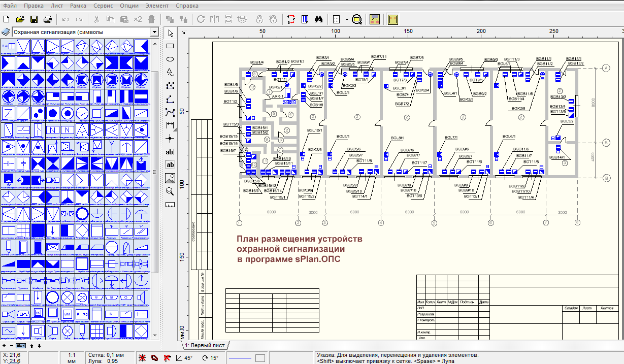This screenshot has width=624, height=364.
Task: Expand the grid options dropdown arrow
Action: 346,19
